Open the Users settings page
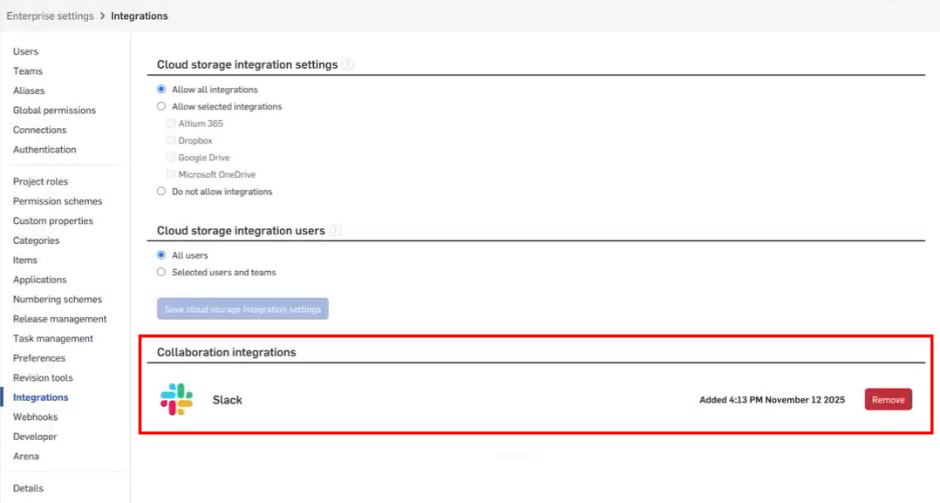Viewport: 940px width, 503px height. pyautogui.click(x=26, y=52)
